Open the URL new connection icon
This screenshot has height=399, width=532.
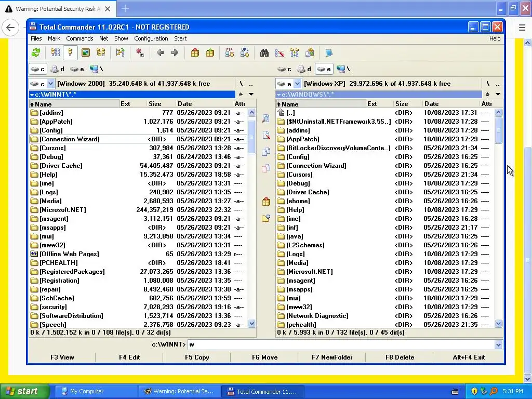tap(245, 52)
